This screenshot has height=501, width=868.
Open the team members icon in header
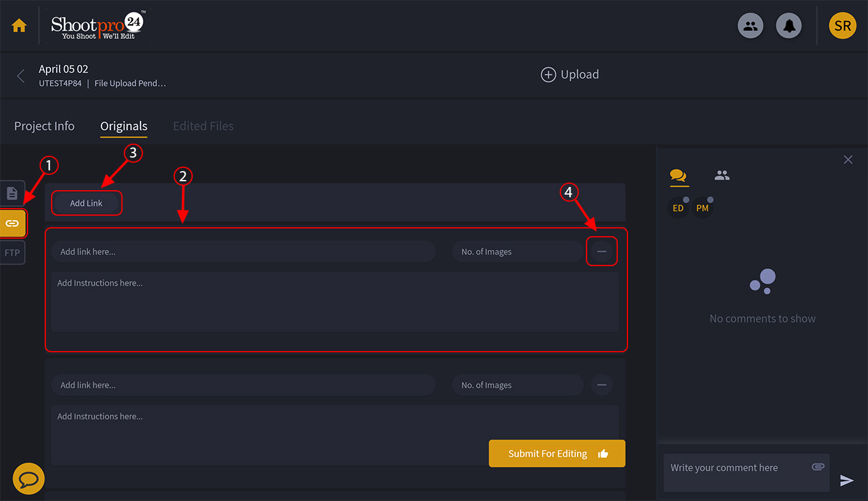tap(751, 26)
